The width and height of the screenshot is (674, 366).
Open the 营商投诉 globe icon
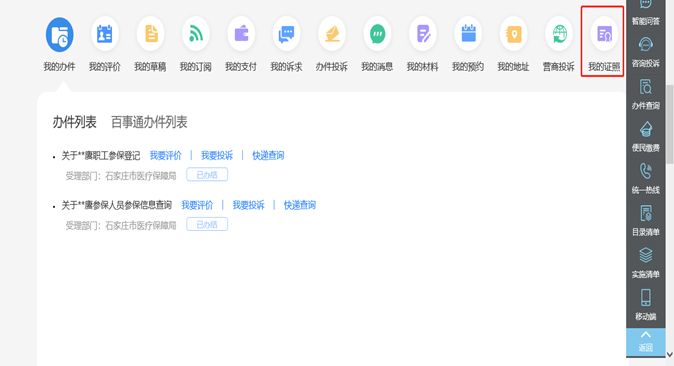click(559, 34)
